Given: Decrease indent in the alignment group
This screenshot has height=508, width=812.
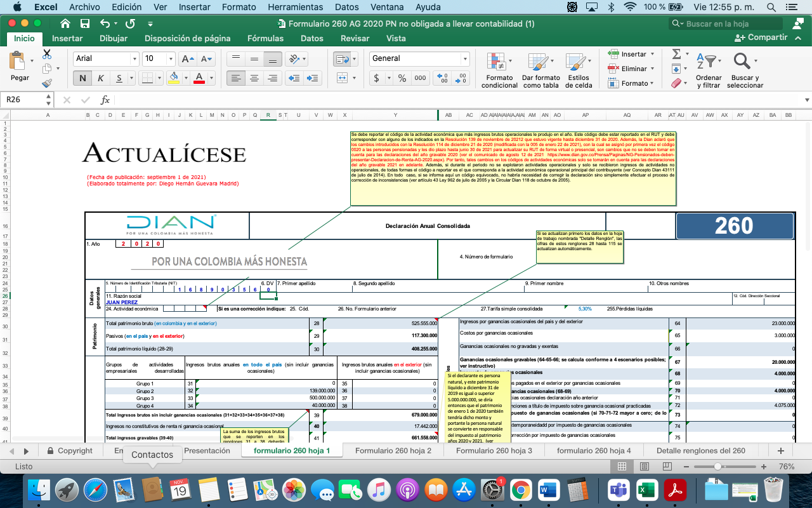Looking at the screenshot, I should [x=294, y=79].
